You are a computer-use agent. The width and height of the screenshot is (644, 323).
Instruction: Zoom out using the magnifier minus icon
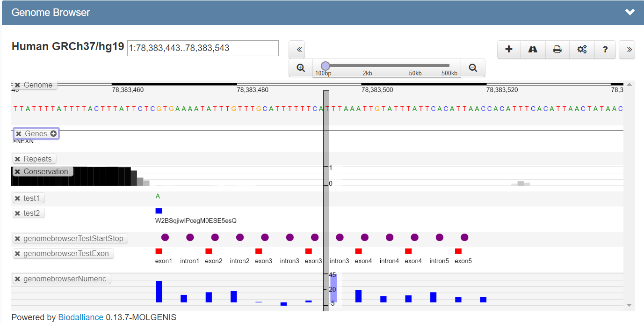473,67
